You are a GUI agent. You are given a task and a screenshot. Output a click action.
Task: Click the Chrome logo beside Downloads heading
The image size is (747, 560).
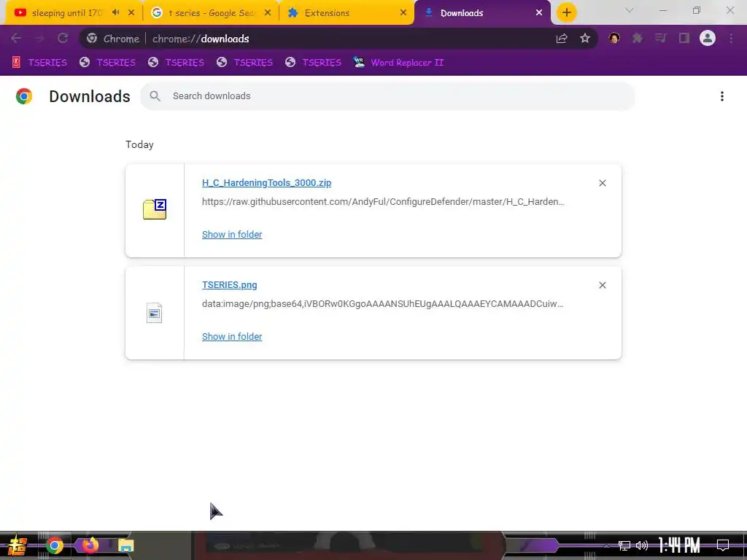coord(24,96)
